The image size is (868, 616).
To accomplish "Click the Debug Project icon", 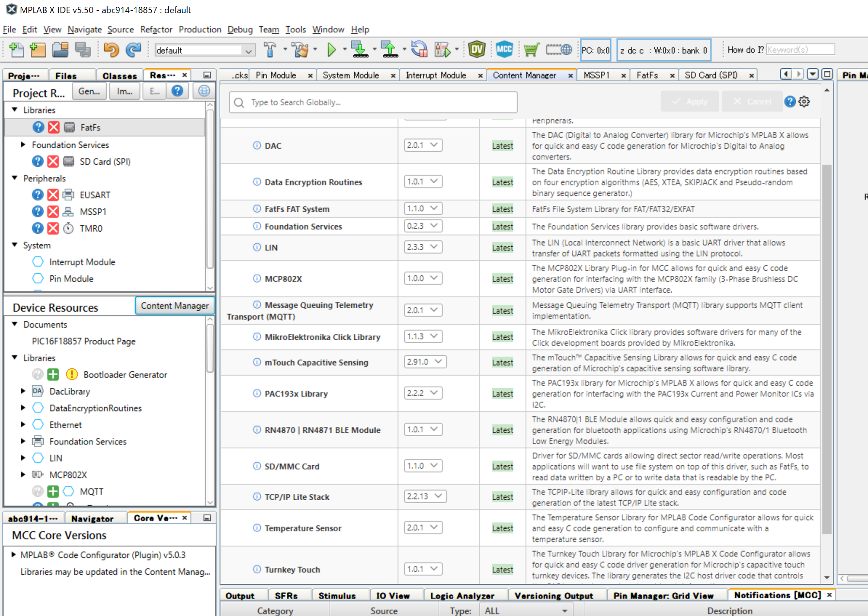I will click(442, 49).
